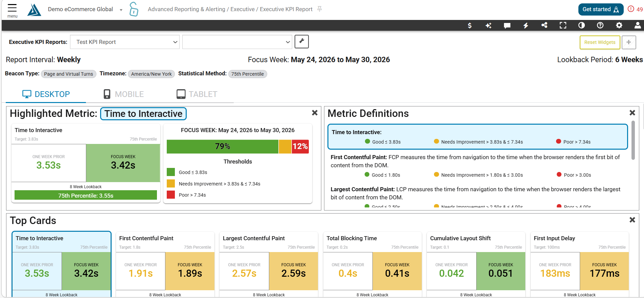The height and width of the screenshot is (298, 644).
Task: Click the Executive breadcrumb text
Action: point(243,9)
